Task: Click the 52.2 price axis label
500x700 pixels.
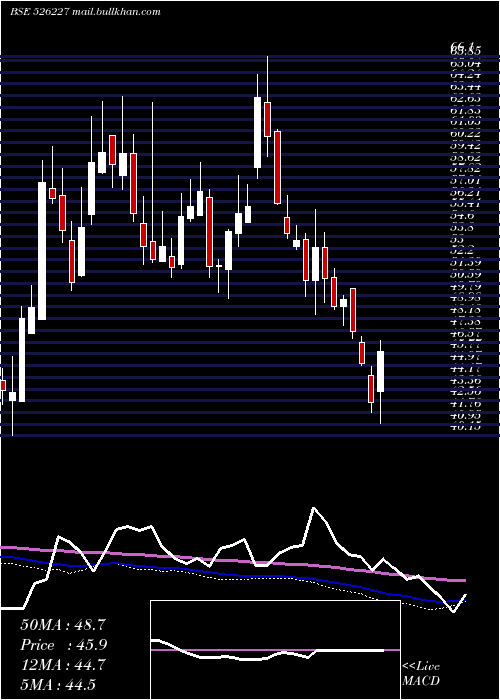Action: point(462,251)
